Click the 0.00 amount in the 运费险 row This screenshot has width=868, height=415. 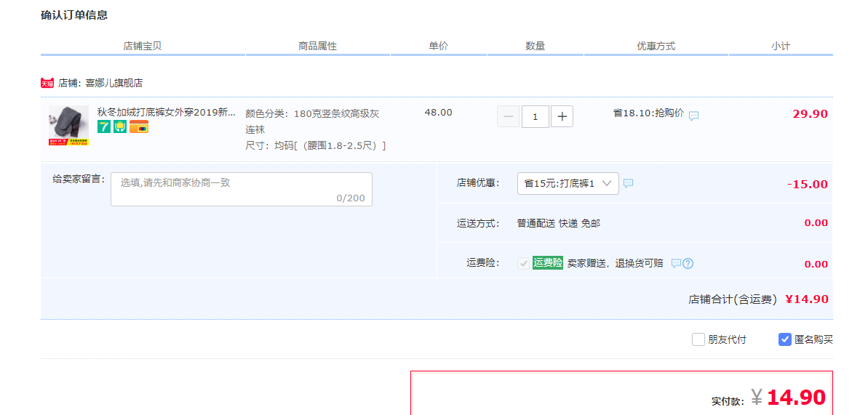pyautogui.click(x=816, y=264)
